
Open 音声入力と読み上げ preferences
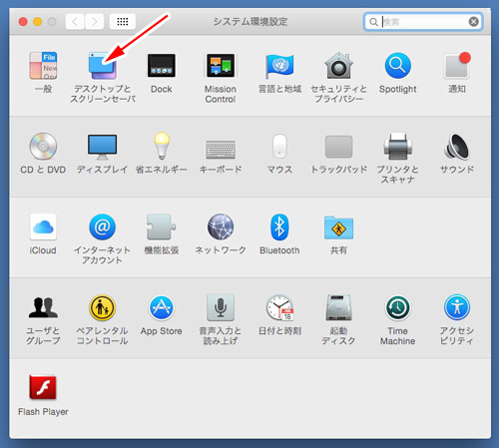(221, 307)
